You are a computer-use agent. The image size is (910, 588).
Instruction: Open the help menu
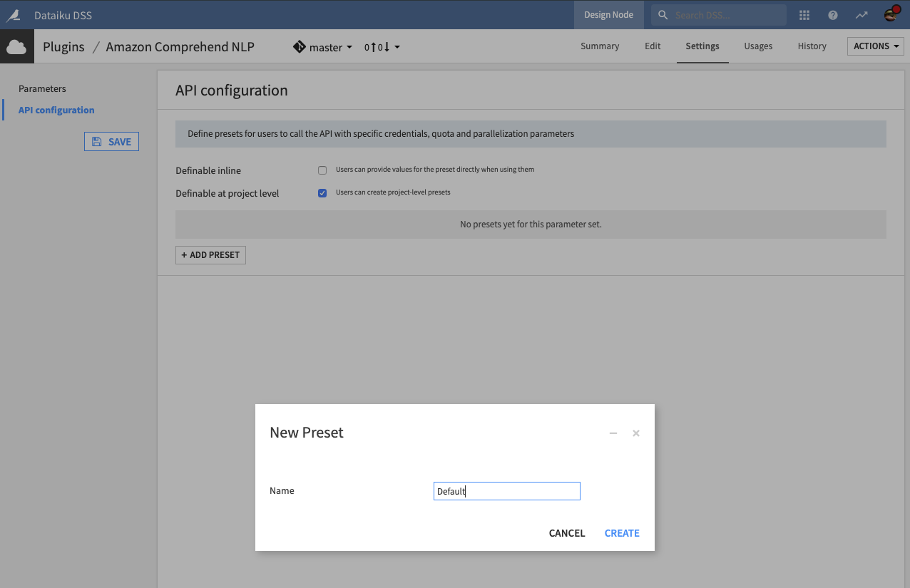832,14
